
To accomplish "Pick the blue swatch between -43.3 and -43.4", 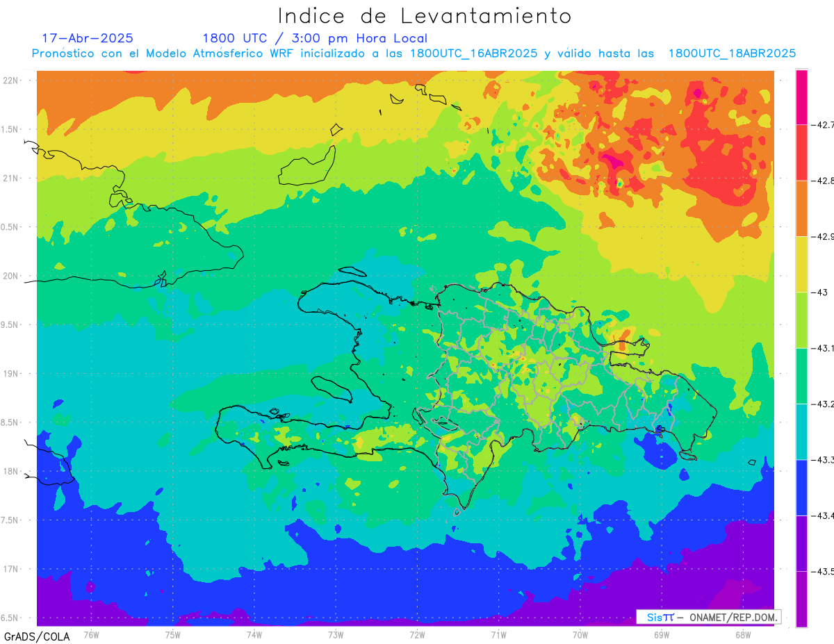I will pyautogui.click(x=801, y=487).
